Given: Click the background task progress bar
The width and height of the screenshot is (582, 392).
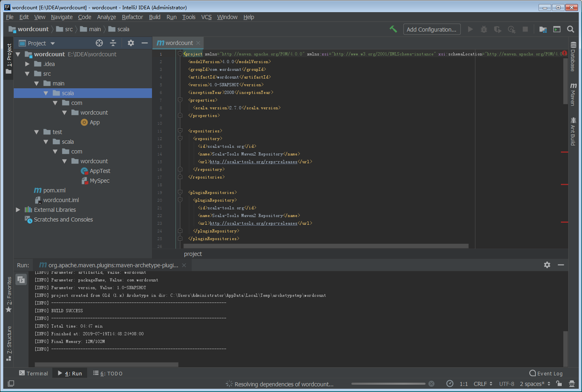Looking at the screenshot, I should pyautogui.click(x=388, y=383).
